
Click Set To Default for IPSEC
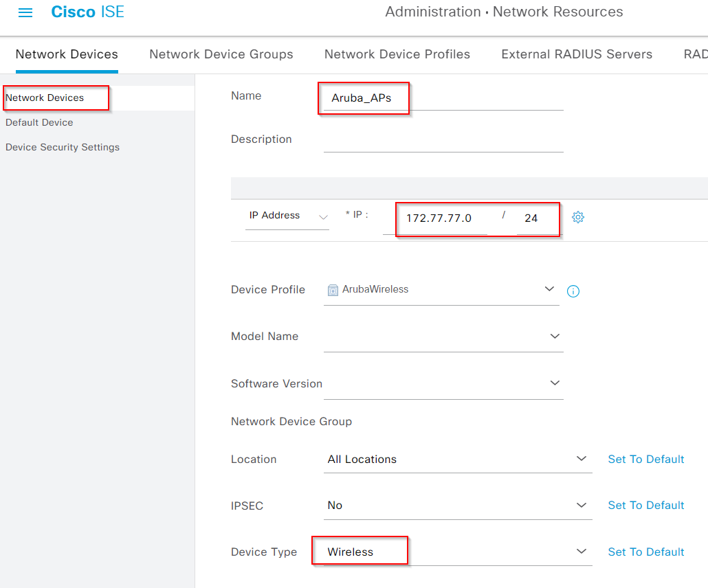click(x=645, y=506)
